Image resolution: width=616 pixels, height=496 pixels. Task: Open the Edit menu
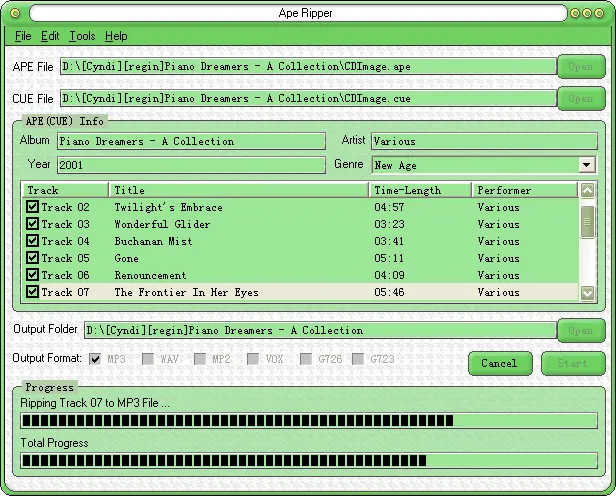(x=50, y=36)
